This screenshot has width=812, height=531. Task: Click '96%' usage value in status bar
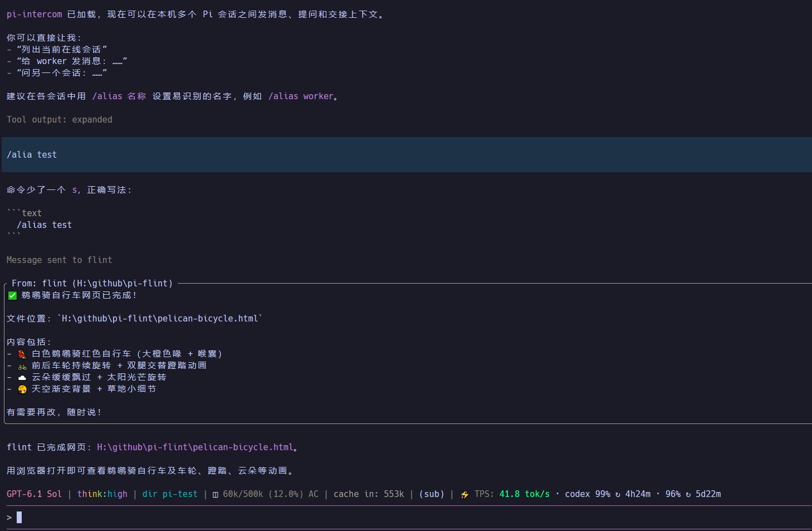[x=673, y=494]
